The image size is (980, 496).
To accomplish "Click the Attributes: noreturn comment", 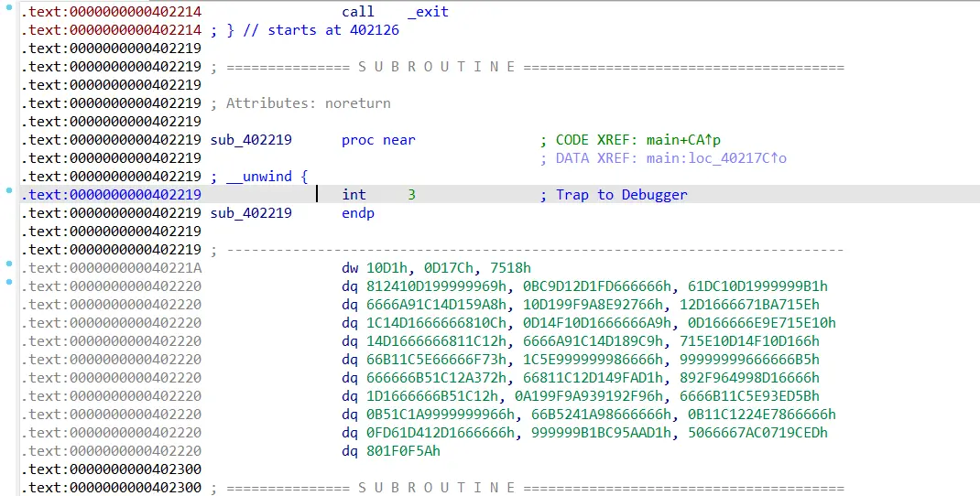I will pyautogui.click(x=308, y=103).
